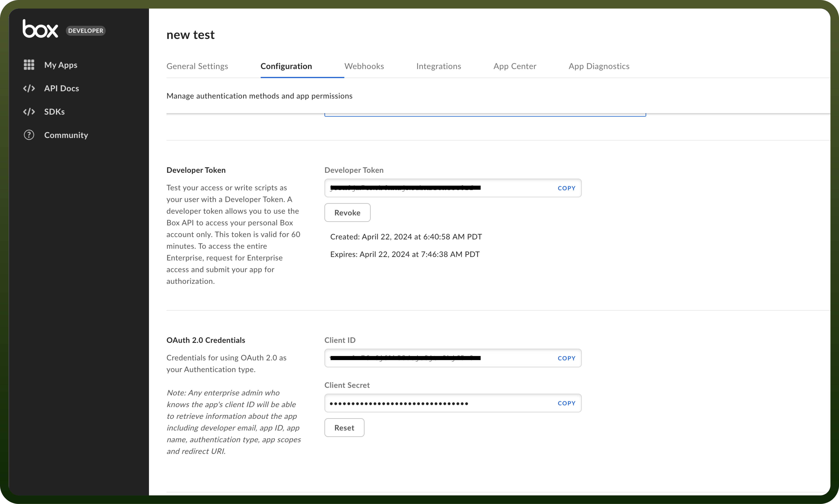Click 'Manage authentication methods and app permissions' text
Image resolution: width=839 pixels, height=504 pixels.
[x=259, y=96]
